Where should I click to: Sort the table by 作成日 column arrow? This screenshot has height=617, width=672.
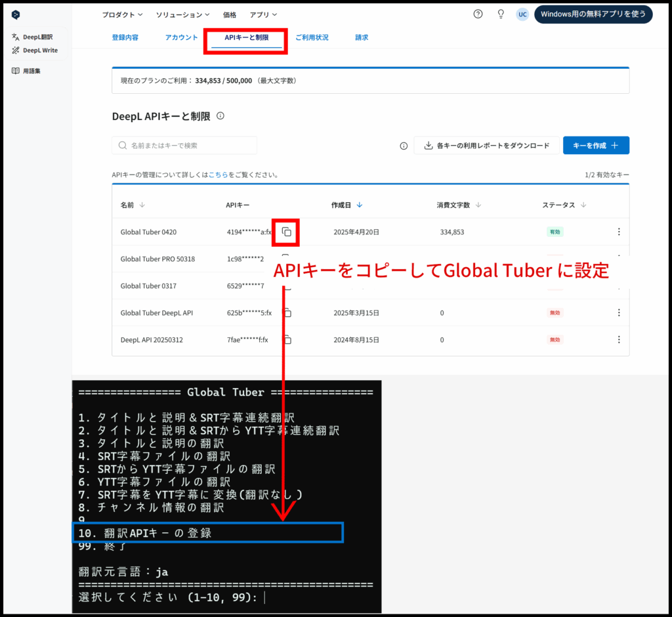pos(360,205)
